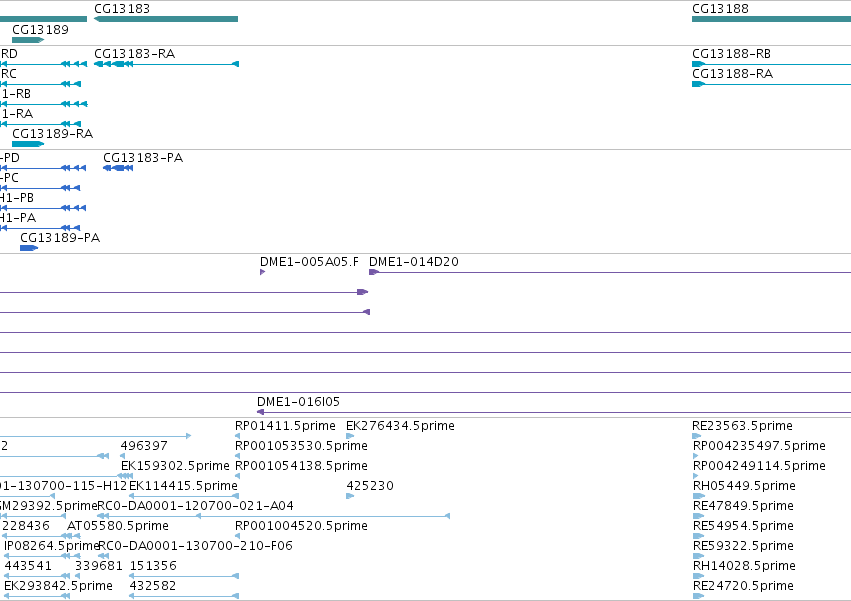Select the RP004249114.5prime EST label
The height and width of the screenshot is (601, 851).
pyautogui.click(x=759, y=466)
